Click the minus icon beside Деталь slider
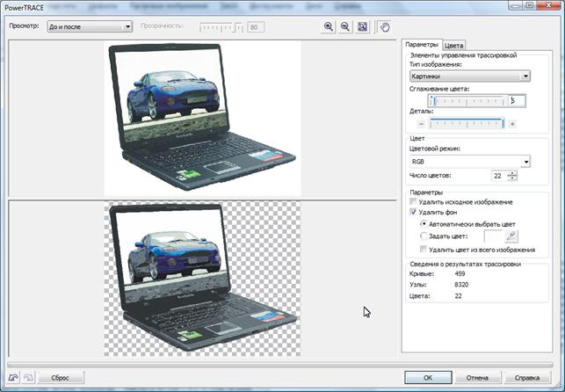Image resolution: width=565 pixels, height=392 pixels. tap(421, 124)
